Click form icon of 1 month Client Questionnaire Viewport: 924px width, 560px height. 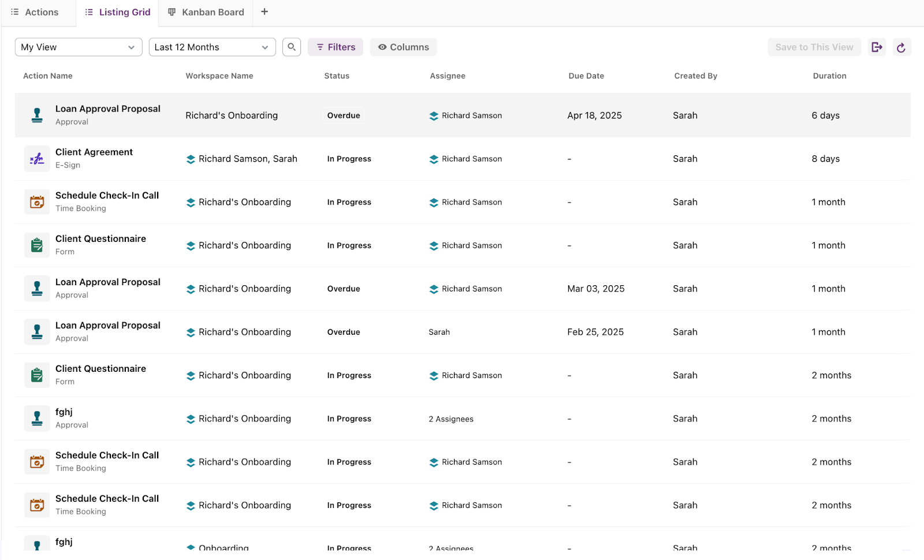[37, 245]
